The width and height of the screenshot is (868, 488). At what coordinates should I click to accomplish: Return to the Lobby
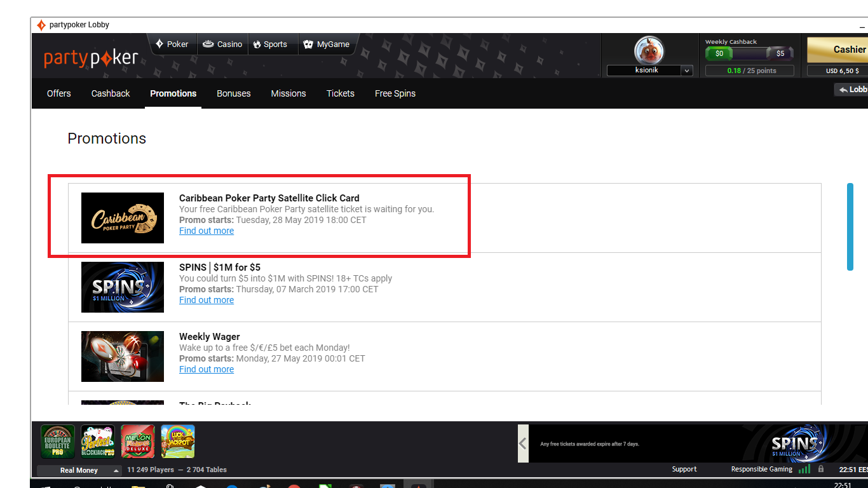click(851, 90)
